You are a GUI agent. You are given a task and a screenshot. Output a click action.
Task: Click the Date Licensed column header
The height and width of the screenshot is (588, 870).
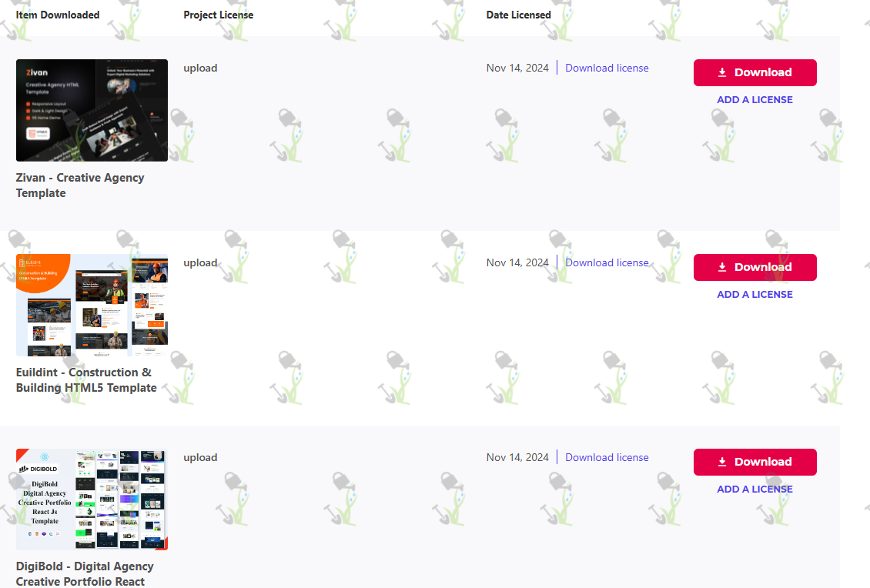pyautogui.click(x=518, y=15)
